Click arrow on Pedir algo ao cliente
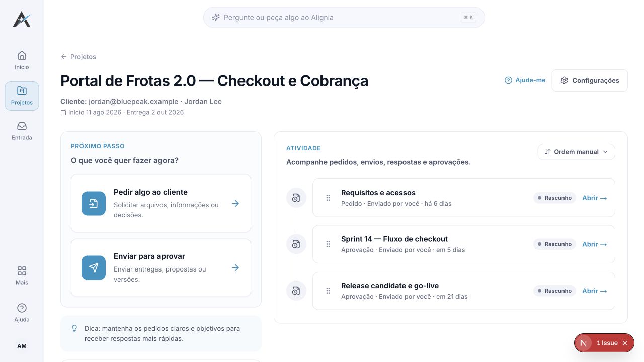The height and width of the screenshot is (362, 644). [235, 204]
